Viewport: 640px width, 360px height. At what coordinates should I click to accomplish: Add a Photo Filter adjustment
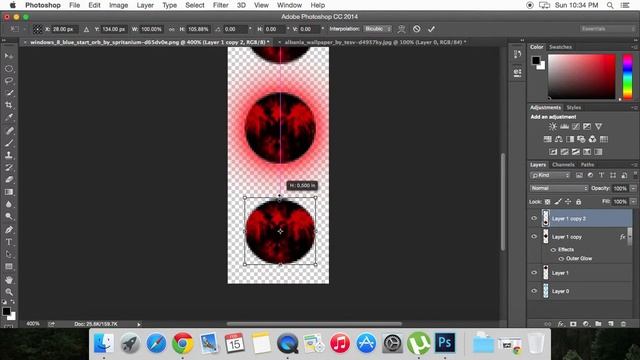581,139
